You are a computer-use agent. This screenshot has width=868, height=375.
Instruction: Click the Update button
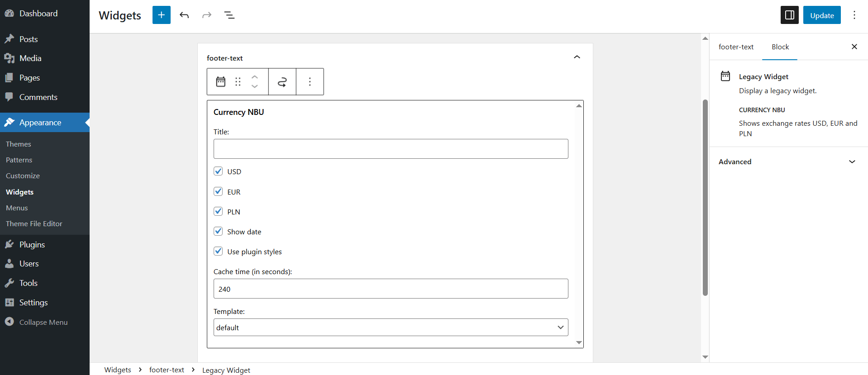pos(821,15)
